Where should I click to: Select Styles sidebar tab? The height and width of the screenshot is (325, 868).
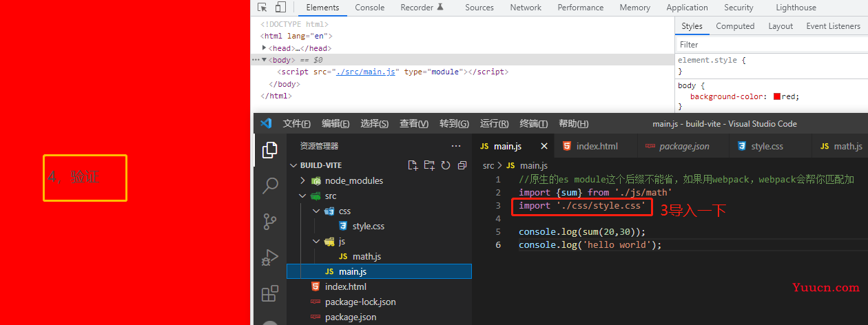(692, 26)
